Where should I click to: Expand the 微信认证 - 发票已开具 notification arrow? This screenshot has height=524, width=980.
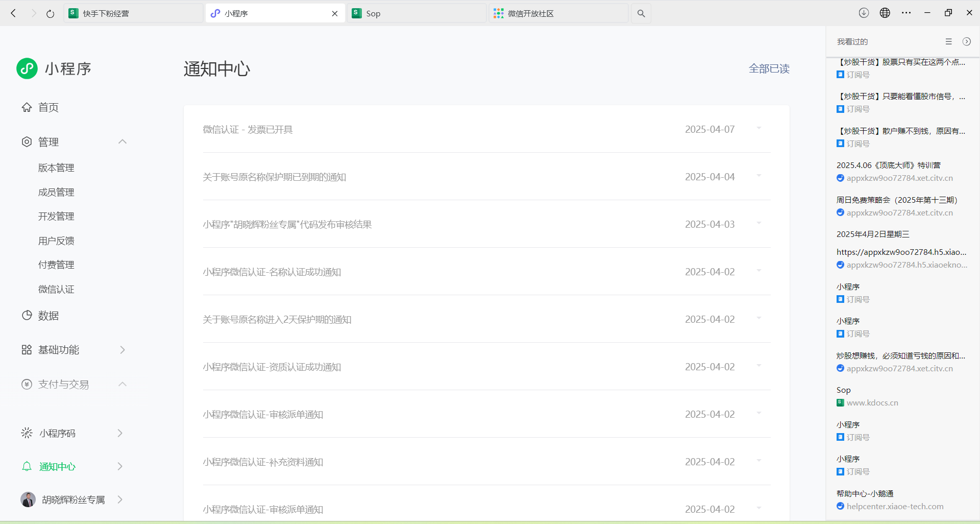tap(759, 128)
